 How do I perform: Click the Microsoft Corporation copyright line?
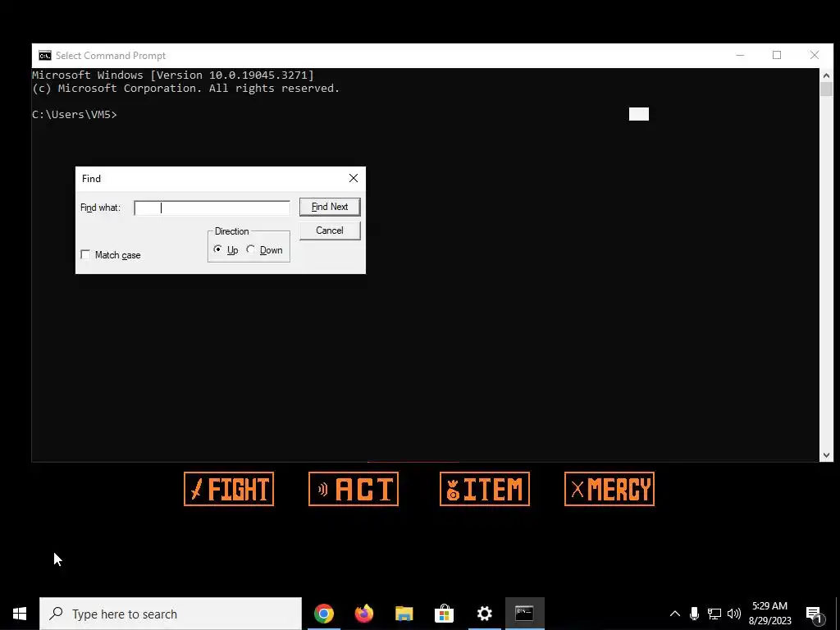(186, 89)
